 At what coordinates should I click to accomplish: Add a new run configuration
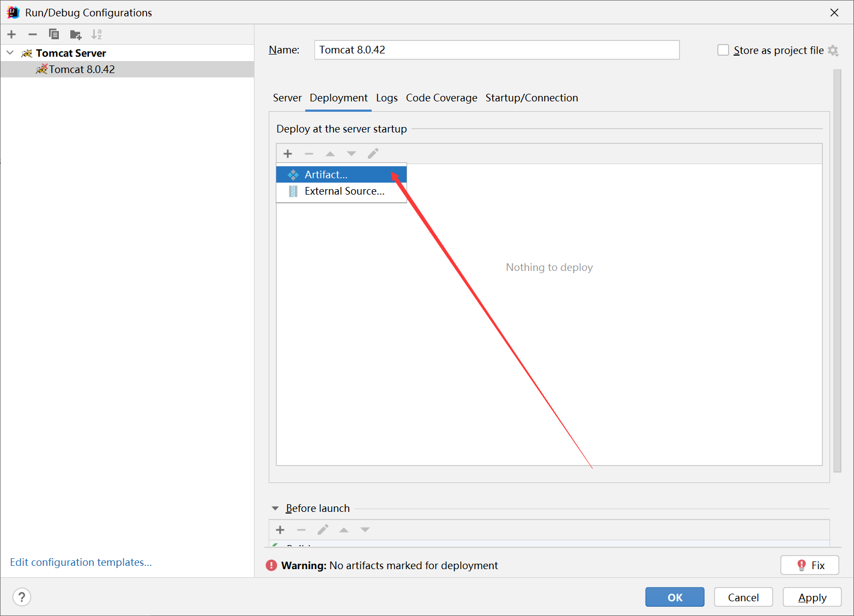(11, 34)
